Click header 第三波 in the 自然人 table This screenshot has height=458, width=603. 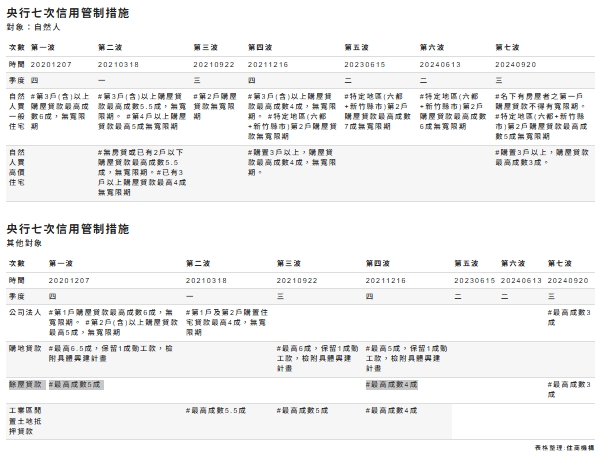point(205,47)
